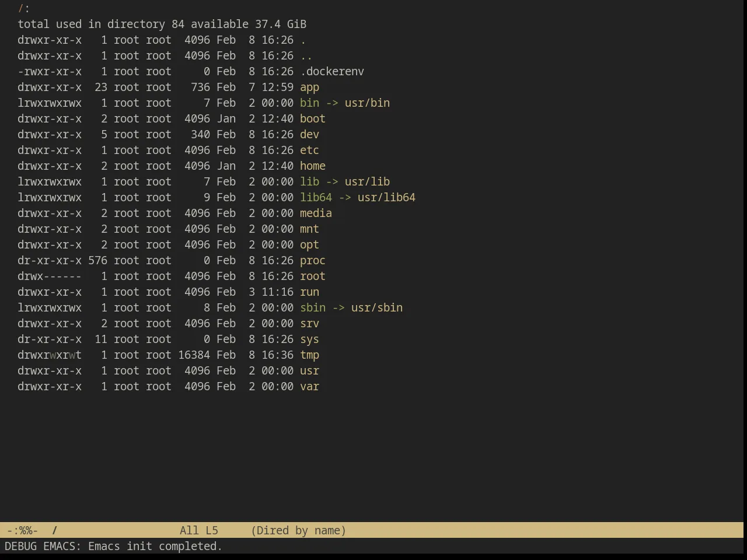The image size is (747, 560).
Task: Open the .dockerenv file entry
Action: pos(332,72)
